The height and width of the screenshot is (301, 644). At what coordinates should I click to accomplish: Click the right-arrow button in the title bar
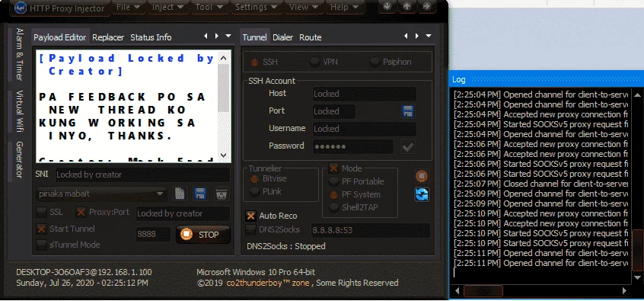(426, 6)
